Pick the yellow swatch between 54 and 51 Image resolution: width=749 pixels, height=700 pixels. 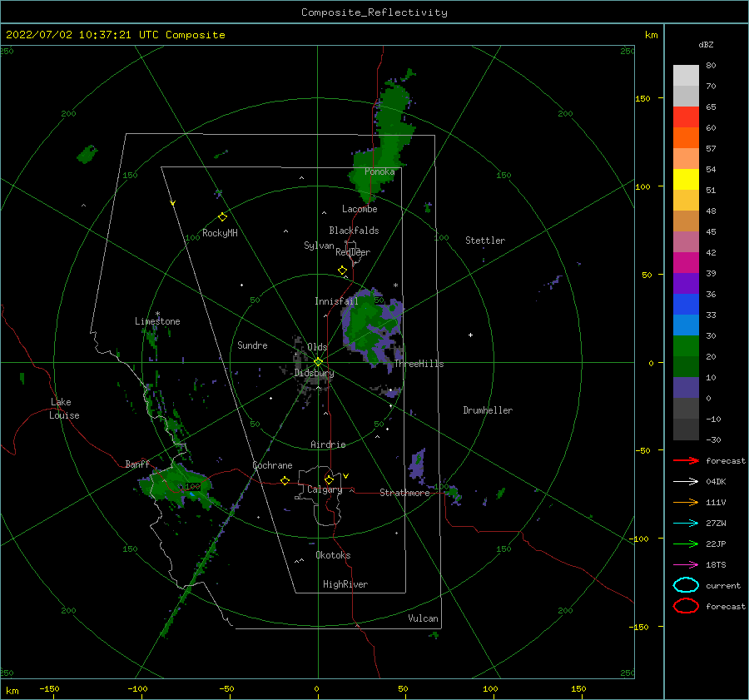click(x=686, y=180)
